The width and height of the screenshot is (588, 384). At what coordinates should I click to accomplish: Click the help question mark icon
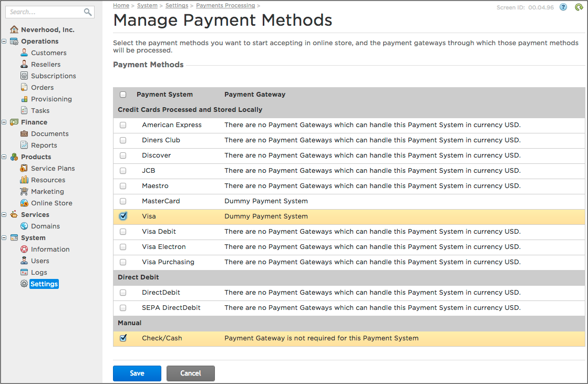pyautogui.click(x=563, y=7)
